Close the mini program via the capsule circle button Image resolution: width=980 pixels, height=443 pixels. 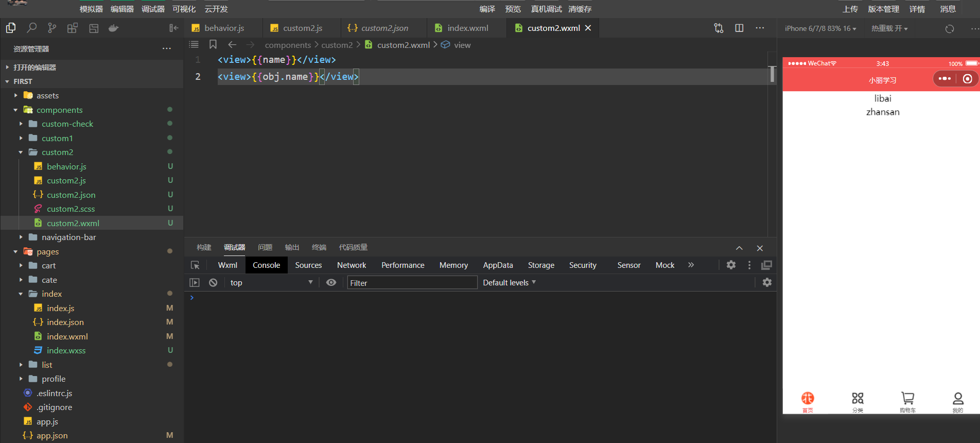click(968, 79)
